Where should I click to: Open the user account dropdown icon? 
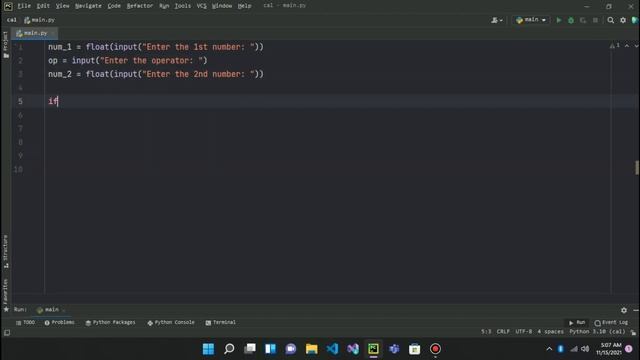click(497, 20)
